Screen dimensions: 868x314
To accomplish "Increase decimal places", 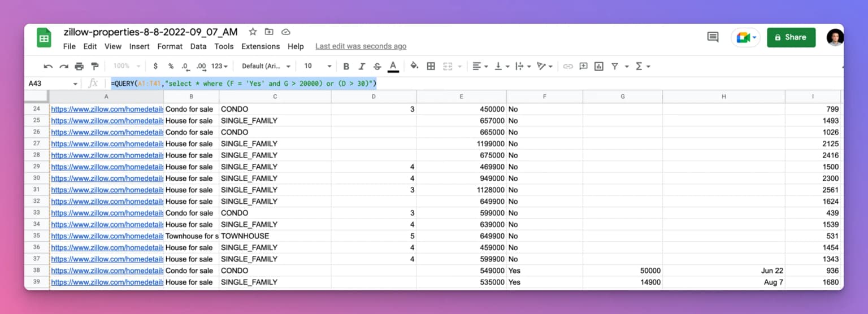I will click(x=201, y=66).
